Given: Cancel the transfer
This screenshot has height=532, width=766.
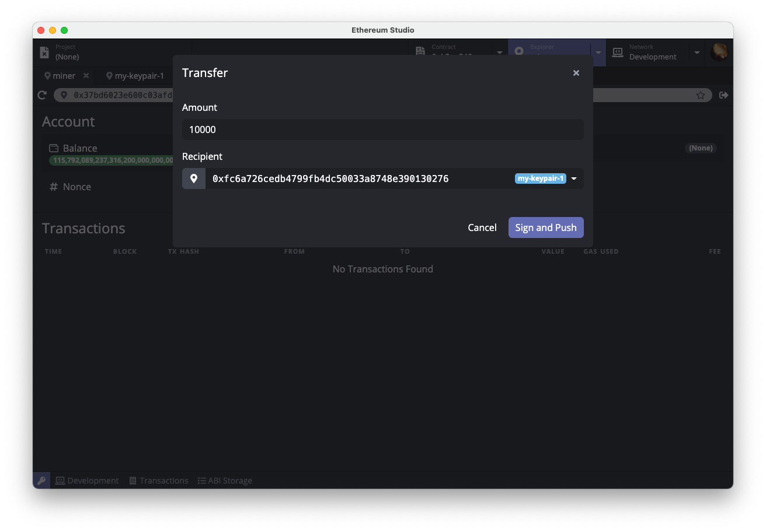Looking at the screenshot, I should coord(482,228).
